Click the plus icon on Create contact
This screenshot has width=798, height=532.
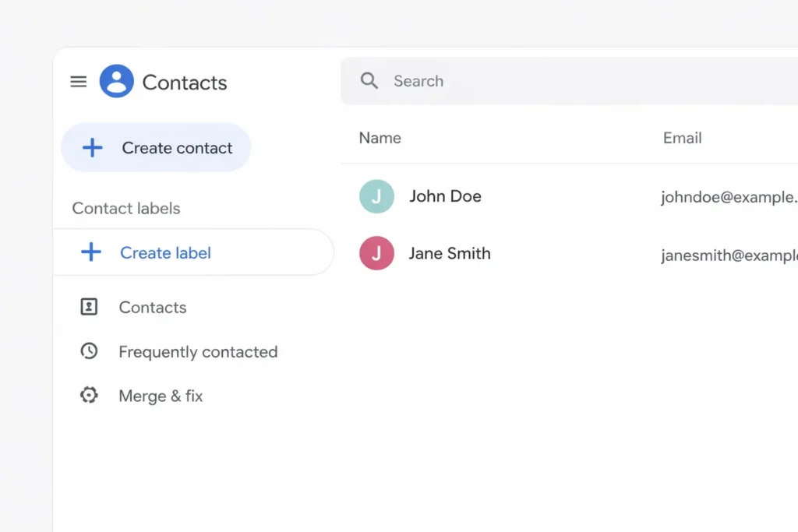92,147
